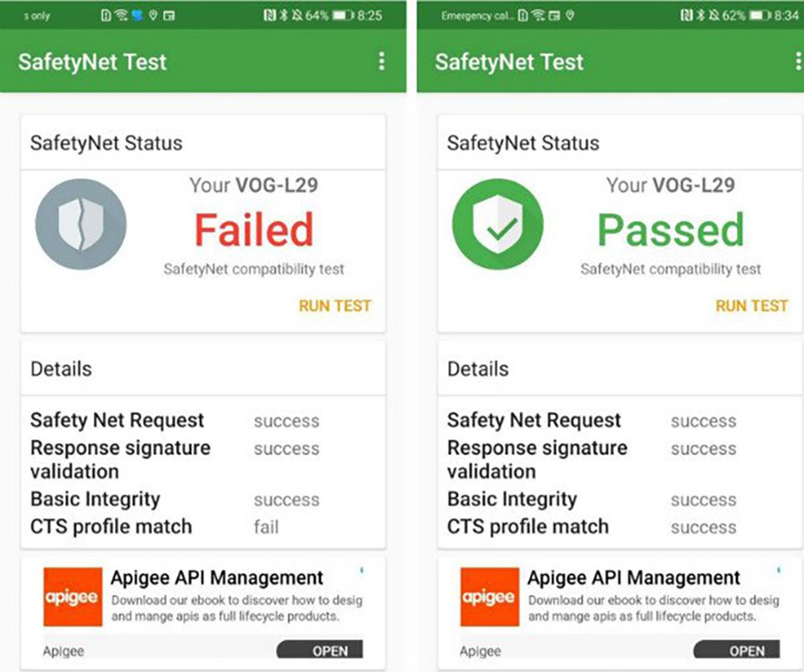Viewport: 804px width, 672px height.
Task: Open the Apigee ad on left screen
Action: pyautogui.click(x=320, y=650)
